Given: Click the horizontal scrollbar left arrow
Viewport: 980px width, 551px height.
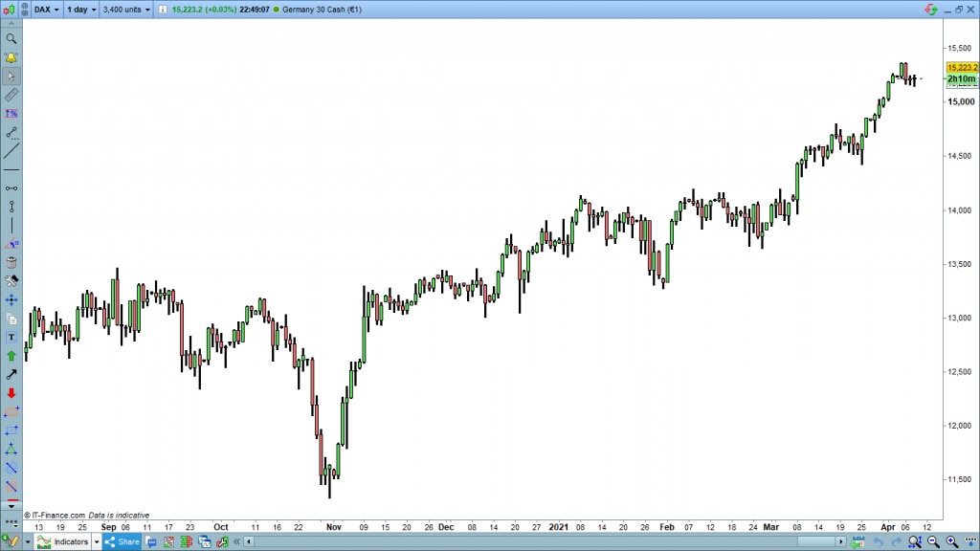Looking at the screenshot, I should click(249, 542).
